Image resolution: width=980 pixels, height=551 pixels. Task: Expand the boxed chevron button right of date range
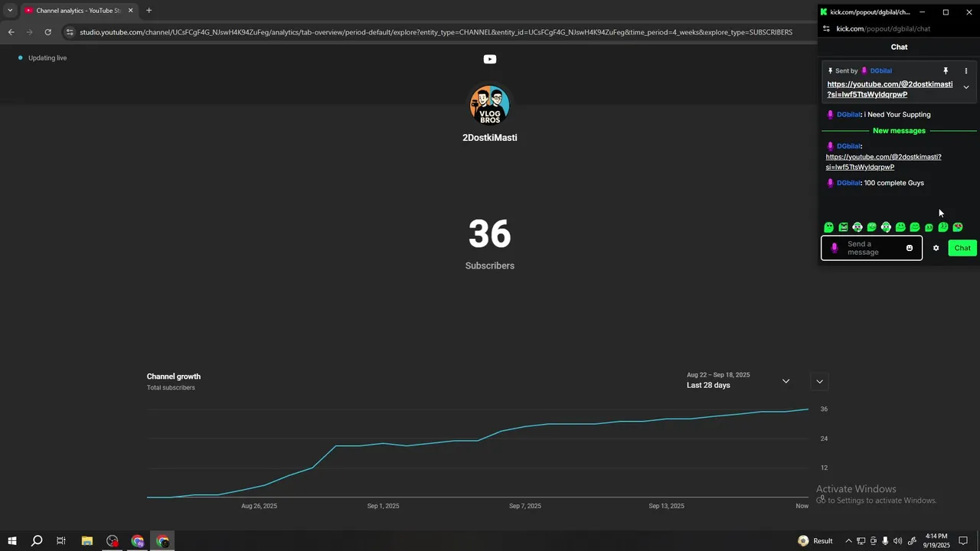(x=819, y=381)
